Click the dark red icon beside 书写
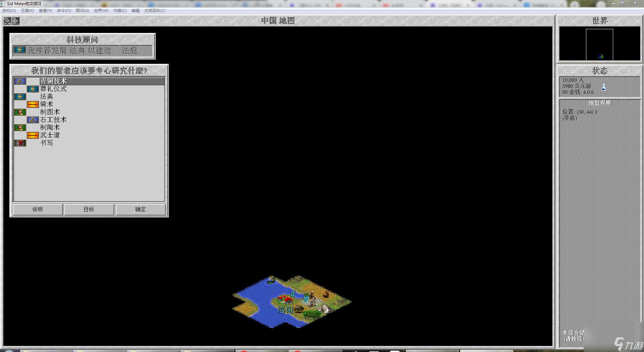The height and width of the screenshot is (352, 644). pos(20,143)
